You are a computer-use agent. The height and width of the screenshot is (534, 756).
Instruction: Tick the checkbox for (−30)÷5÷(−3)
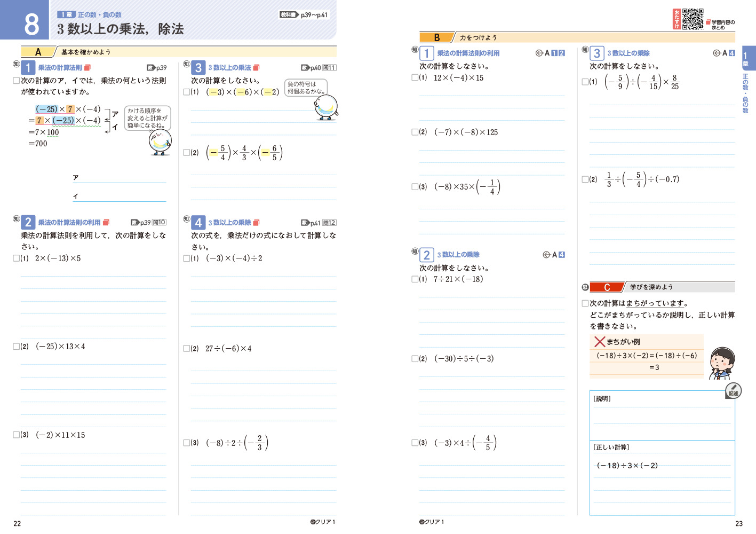[x=415, y=359]
